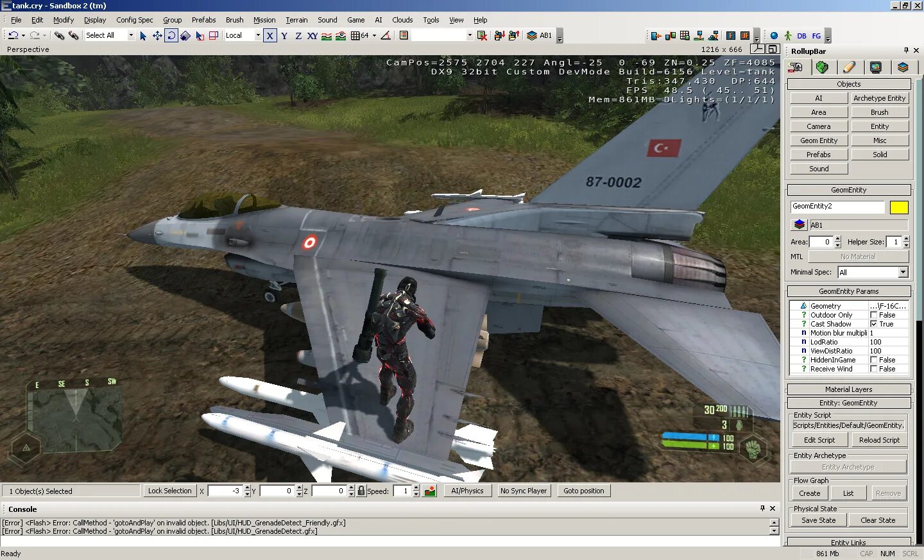924x560 pixels.
Task: Toggle the AI/Physics button
Action: click(467, 491)
